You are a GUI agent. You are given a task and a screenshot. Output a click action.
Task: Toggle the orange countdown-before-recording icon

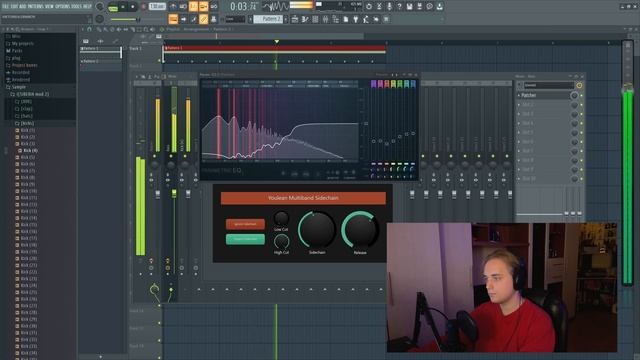pyautogui.click(x=193, y=7)
